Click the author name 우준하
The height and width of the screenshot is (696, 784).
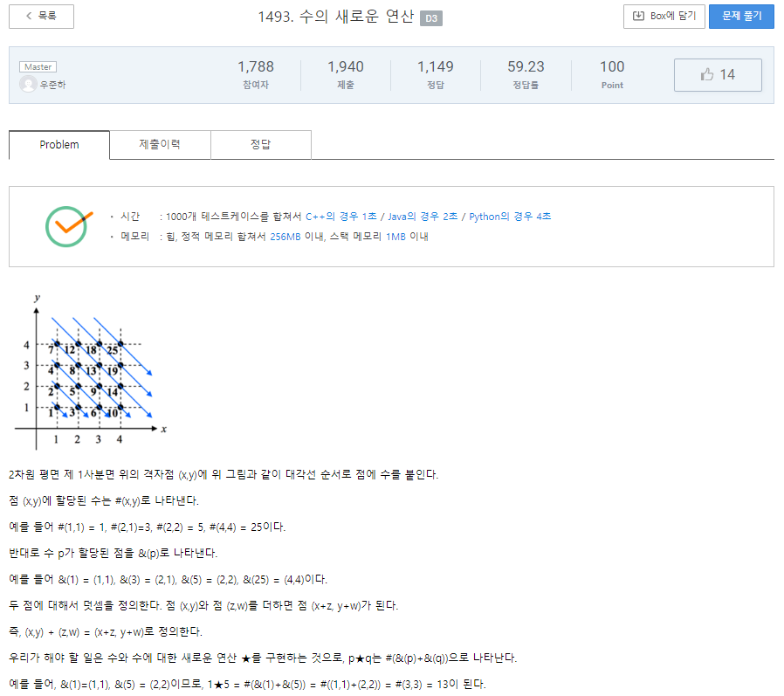click(53, 85)
